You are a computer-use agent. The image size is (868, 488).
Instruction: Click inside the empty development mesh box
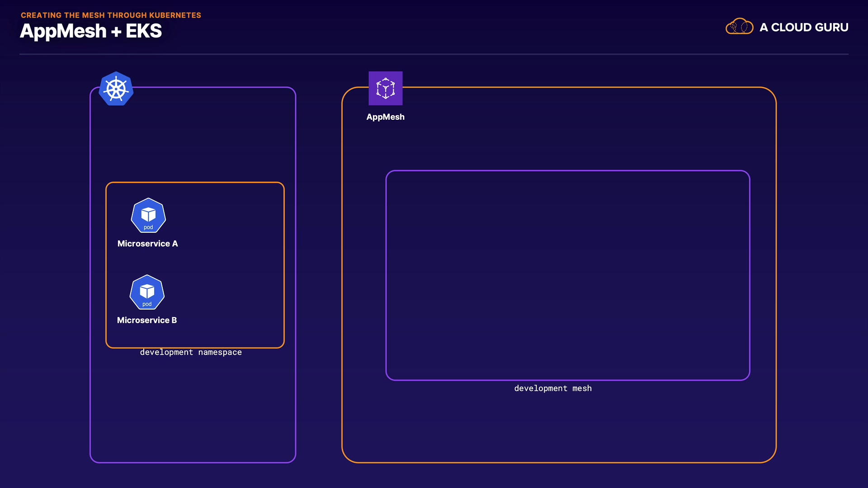pyautogui.click(x=567, y=276)
